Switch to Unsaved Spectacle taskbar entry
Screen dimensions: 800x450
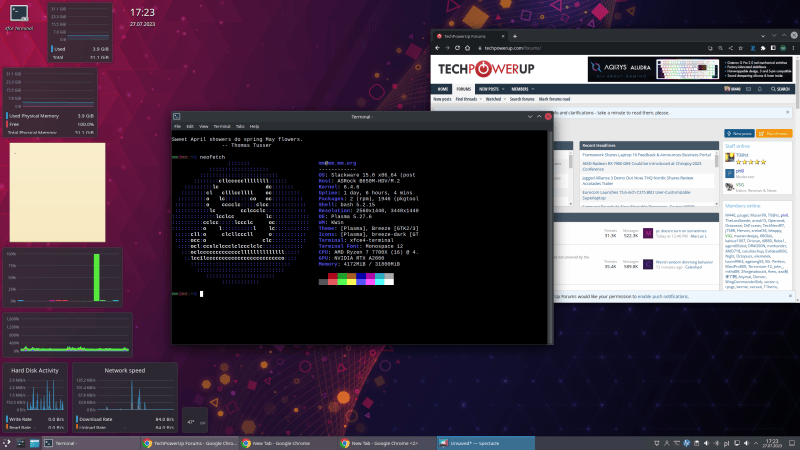click(486, 443)
